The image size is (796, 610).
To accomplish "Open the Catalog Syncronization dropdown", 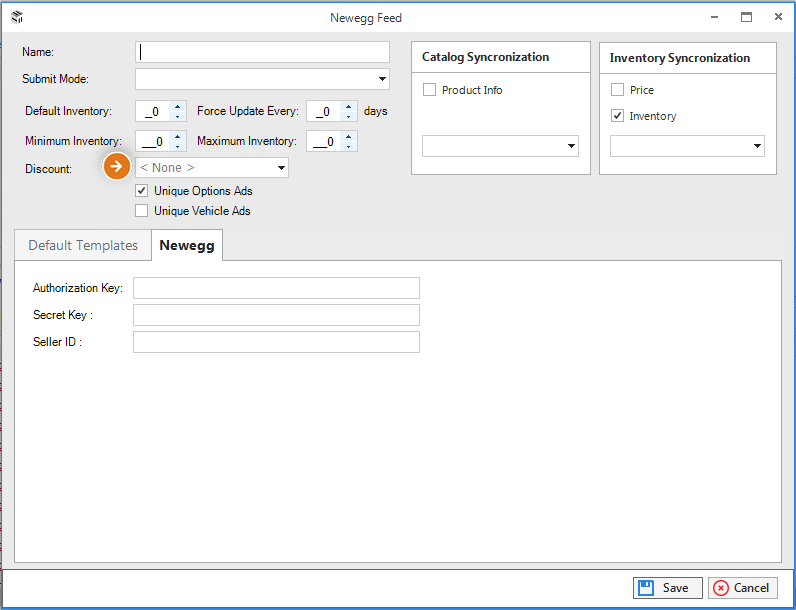I will 500,146.
